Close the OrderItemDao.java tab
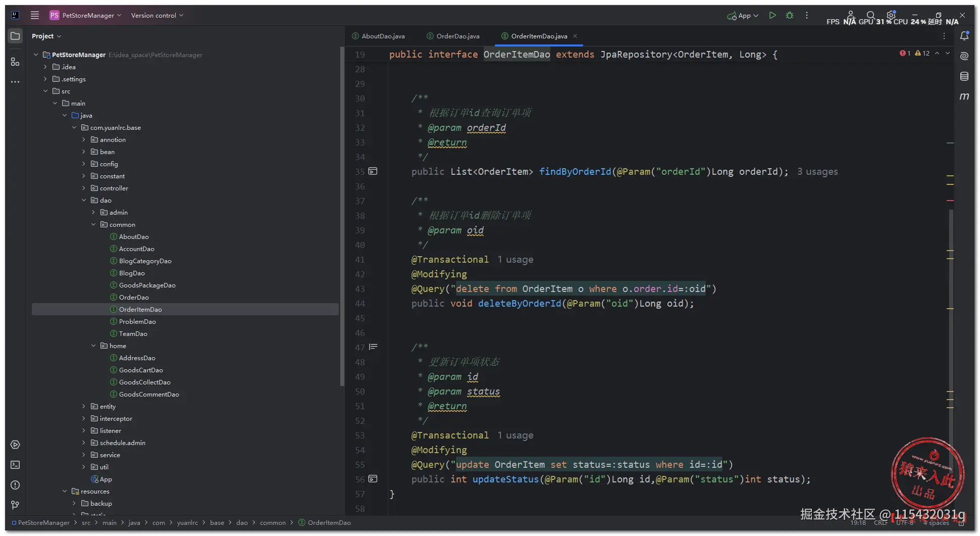 tap(575, 36)
